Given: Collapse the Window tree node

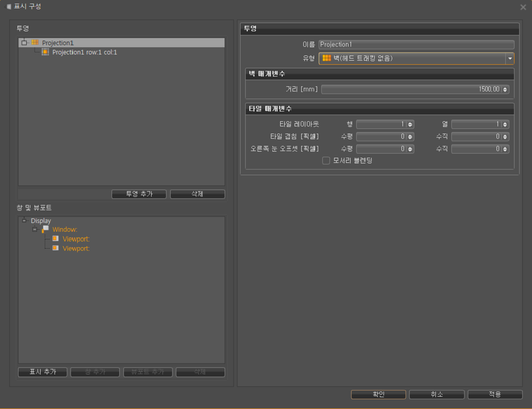Looking at the screenshot, I should pos(34,229).
